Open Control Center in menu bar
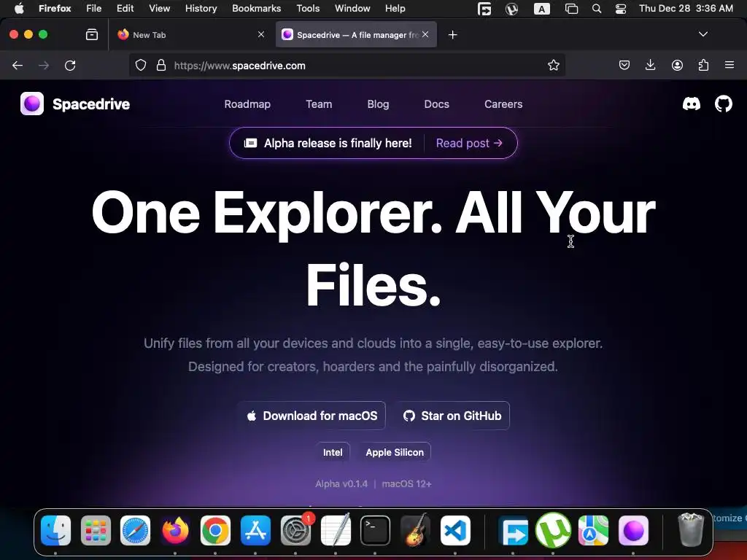Viewport: 747px width, 560px height. (621, 9)
